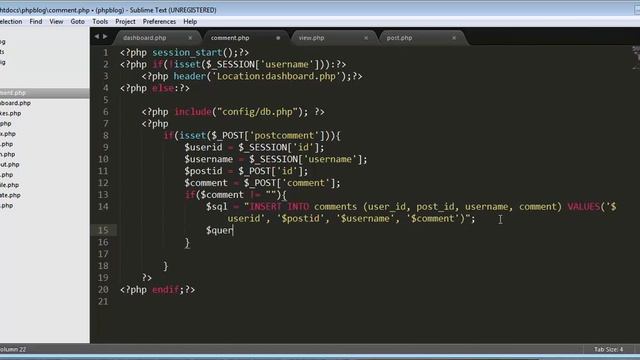Click the "config/db.php" include string
This screenshot has width=640, height=360.
pos(258,112)
